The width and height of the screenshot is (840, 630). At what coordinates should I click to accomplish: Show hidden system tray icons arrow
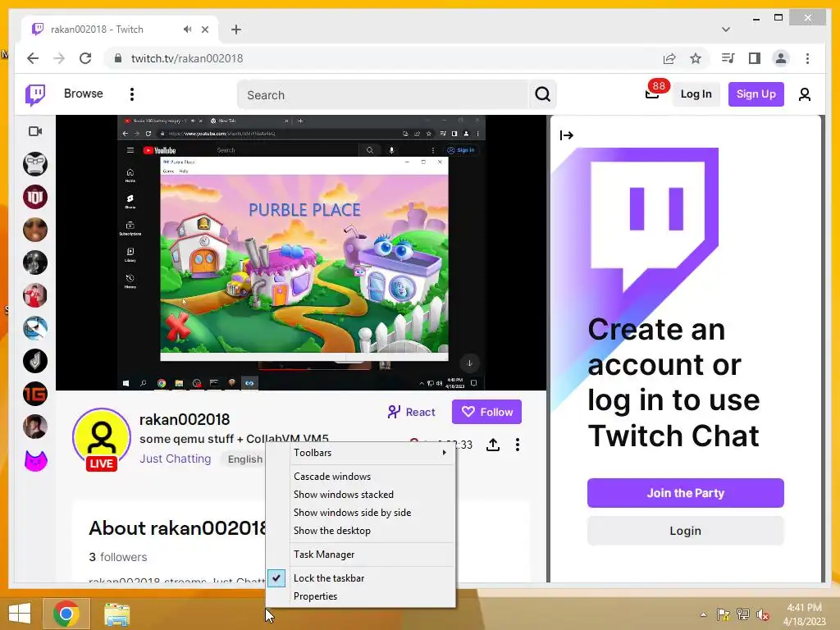703,614
